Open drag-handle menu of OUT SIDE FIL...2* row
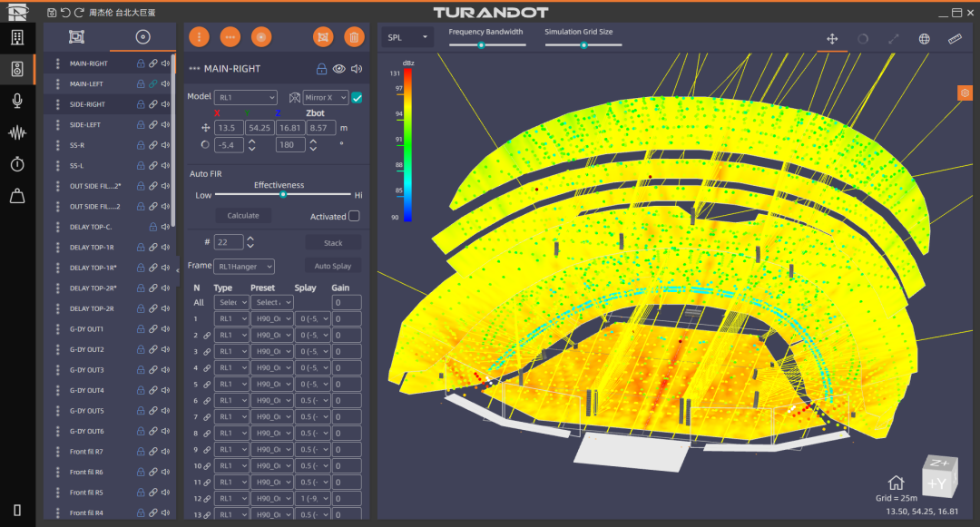Image resolution: width=980 pixels, height=527 pixels. 57,186
